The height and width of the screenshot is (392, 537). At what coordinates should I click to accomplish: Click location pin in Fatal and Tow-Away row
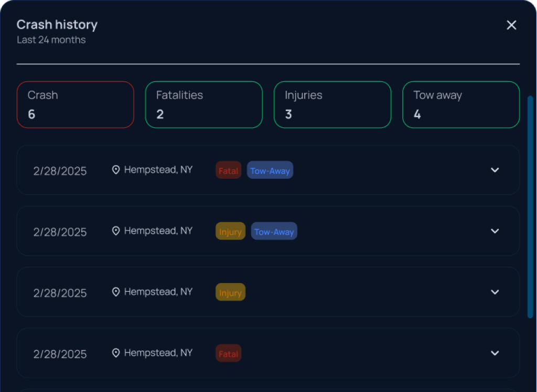(x=116, y=170)
